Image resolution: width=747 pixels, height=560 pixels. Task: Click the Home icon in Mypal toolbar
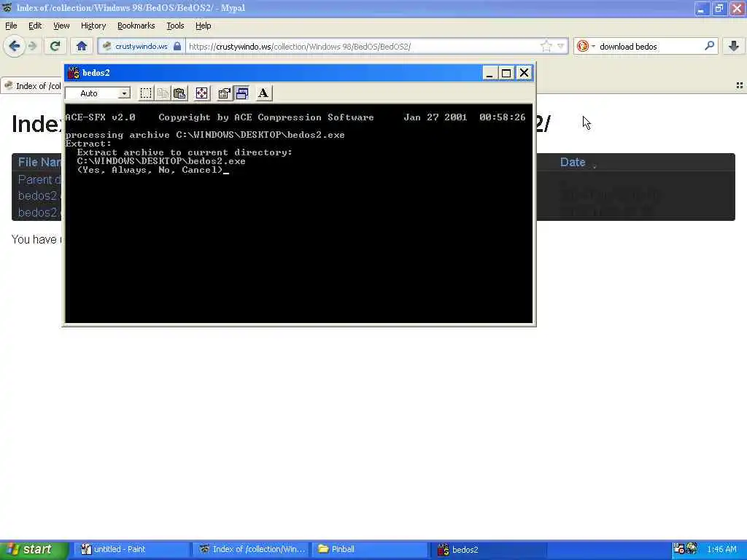tap(82, 46)
